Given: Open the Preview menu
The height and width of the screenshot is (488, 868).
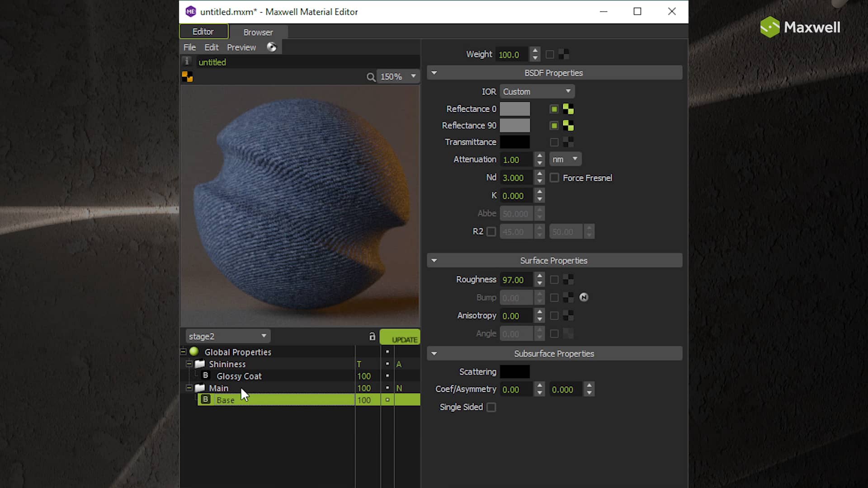Looking at the screenshot, I should [241, 47].
